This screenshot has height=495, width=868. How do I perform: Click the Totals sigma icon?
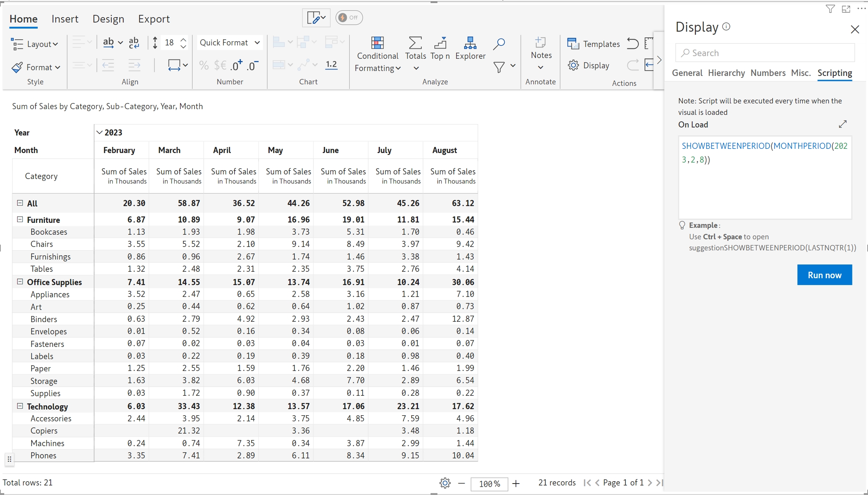(415, 43)
